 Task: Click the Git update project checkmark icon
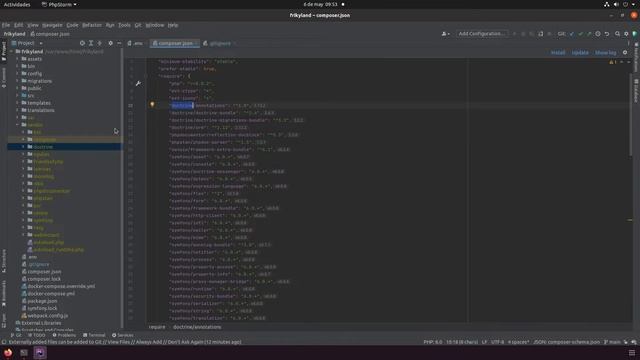[x=571, y=34]
